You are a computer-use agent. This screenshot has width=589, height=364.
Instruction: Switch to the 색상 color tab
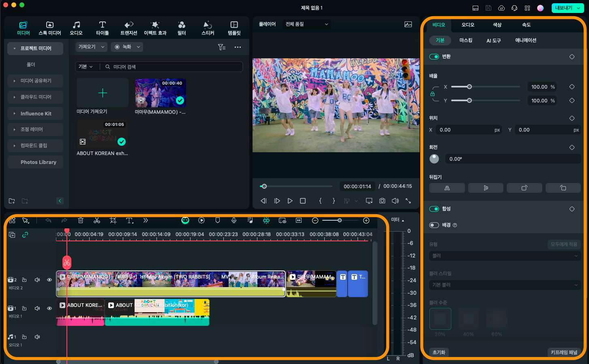[497, 25]
